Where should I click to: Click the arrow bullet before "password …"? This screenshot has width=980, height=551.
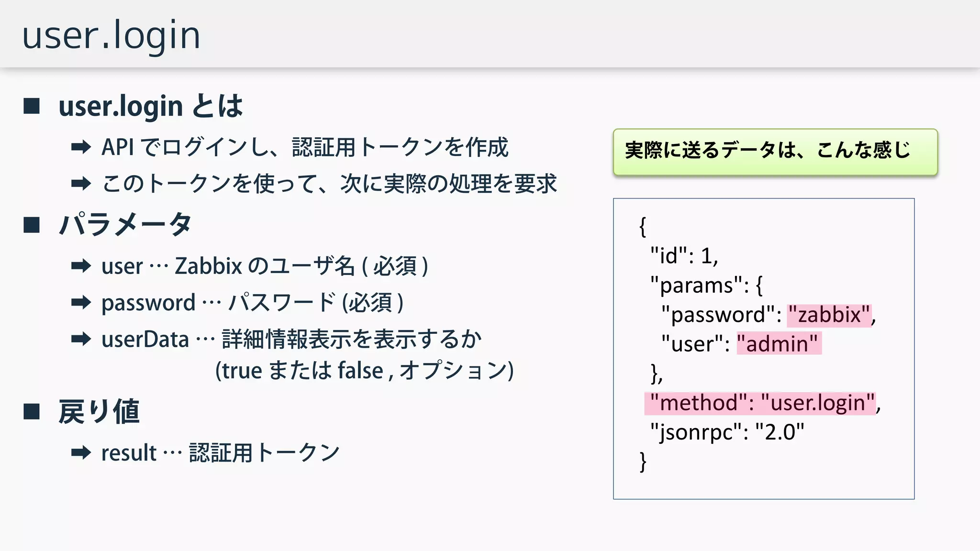[x=81, y=302]
